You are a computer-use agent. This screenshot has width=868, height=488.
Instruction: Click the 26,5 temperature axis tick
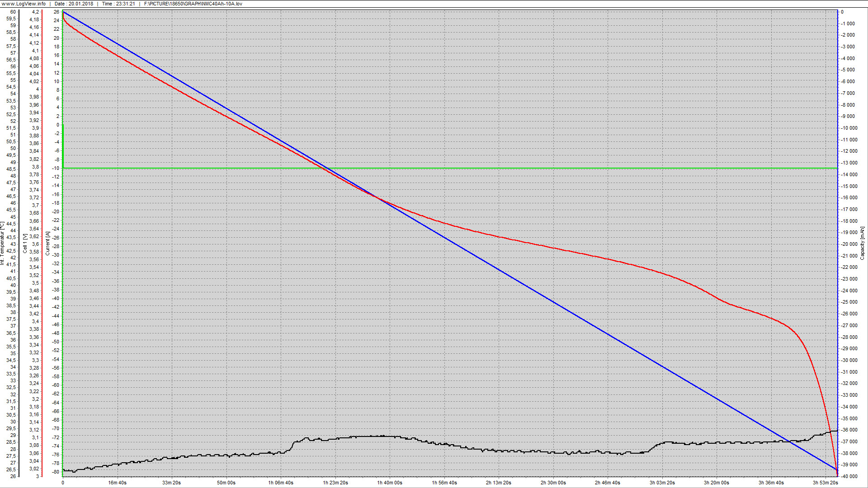[11, 469]
